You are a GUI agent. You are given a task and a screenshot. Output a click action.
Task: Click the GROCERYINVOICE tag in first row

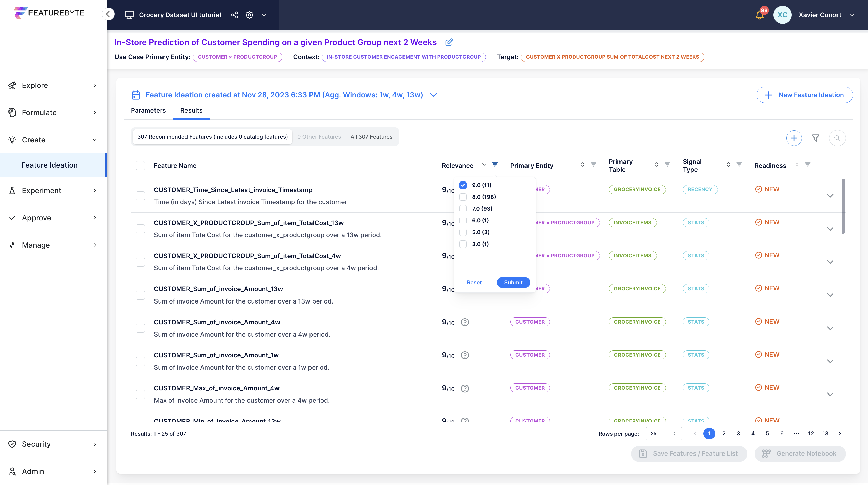[637, 189]
